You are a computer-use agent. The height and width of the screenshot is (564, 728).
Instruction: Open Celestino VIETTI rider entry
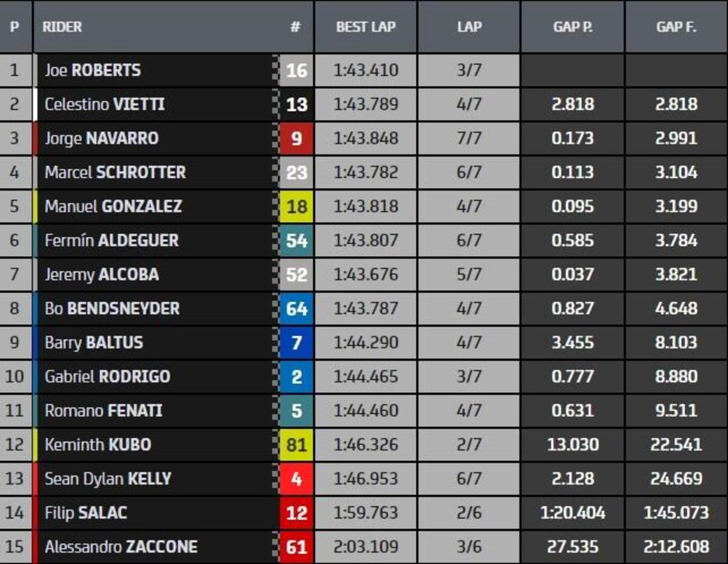click(104, 104)
